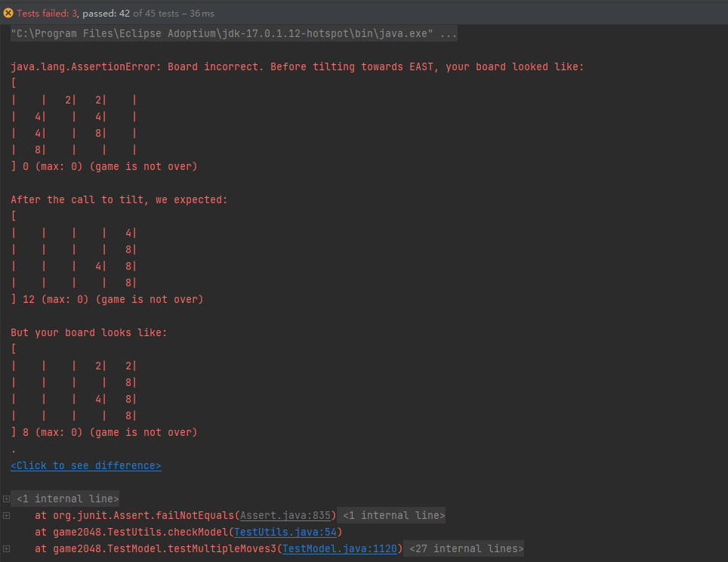The height and width of the screenshot is (562, 728).
Task: Expand plus icon beside first internal line row
Action: click(x=6, y=499)
